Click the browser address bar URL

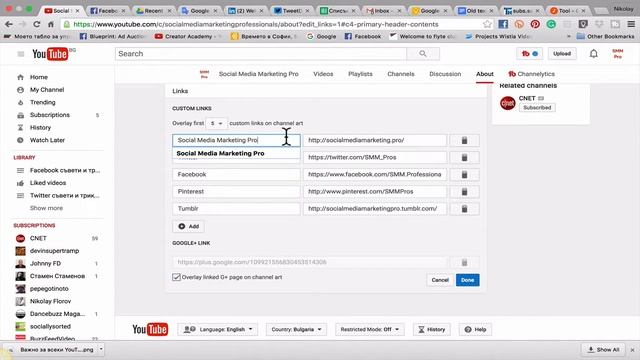256,24
